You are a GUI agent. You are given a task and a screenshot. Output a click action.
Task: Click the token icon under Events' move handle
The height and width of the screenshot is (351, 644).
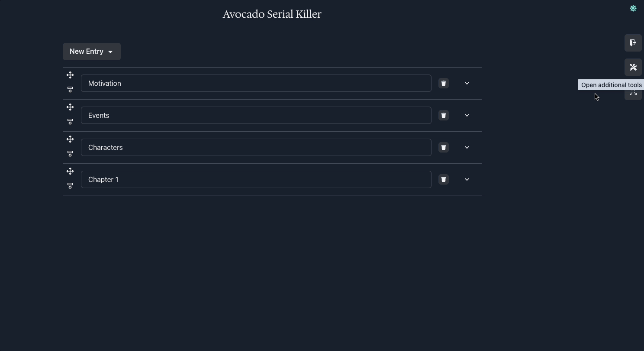click(x=70, y=122)
